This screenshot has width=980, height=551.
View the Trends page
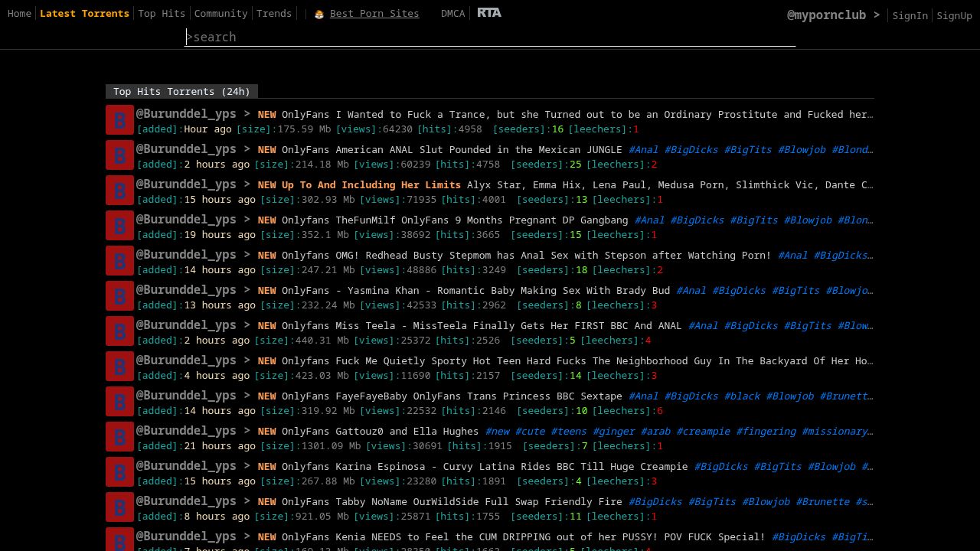coord(274,13)
